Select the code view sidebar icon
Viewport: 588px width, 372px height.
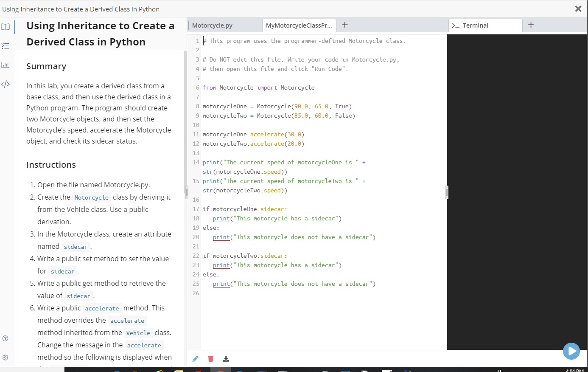[6, 84]
